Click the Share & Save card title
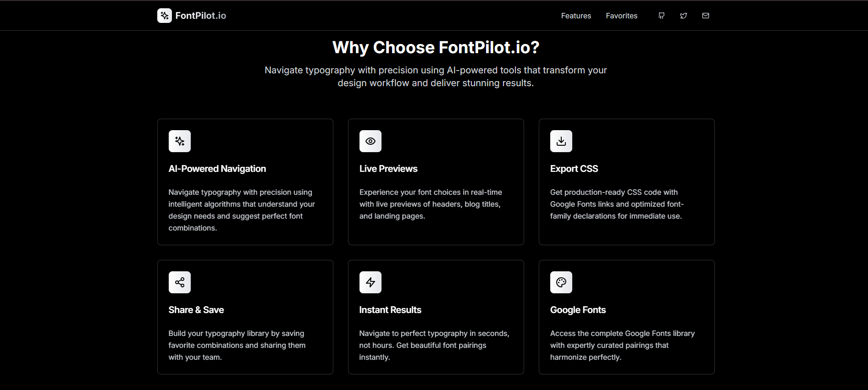868x390 pixels. [196, 310]
